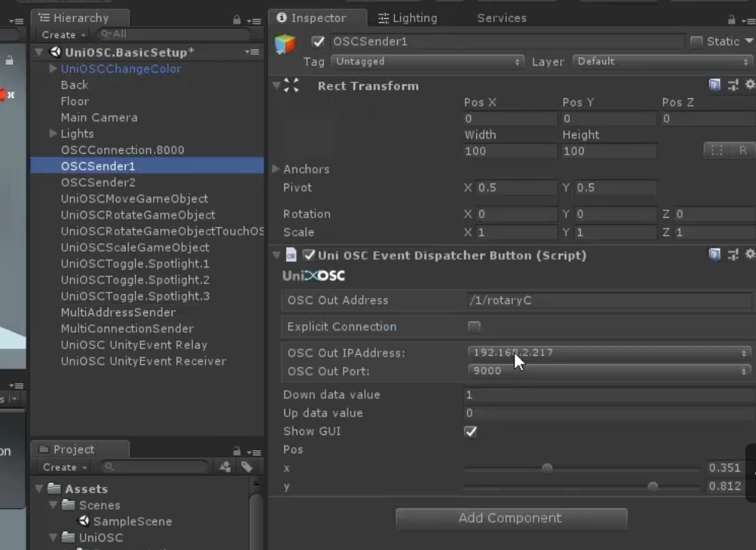
Task: Collapse the Event Dispatcher Button component
Action: coord(277,254)
